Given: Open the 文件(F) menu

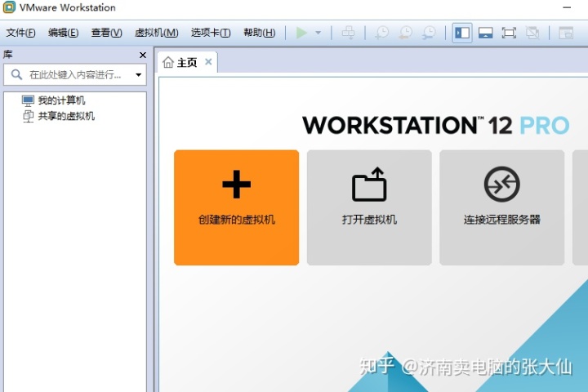Looking at the screenshot, I should point(20,33).
